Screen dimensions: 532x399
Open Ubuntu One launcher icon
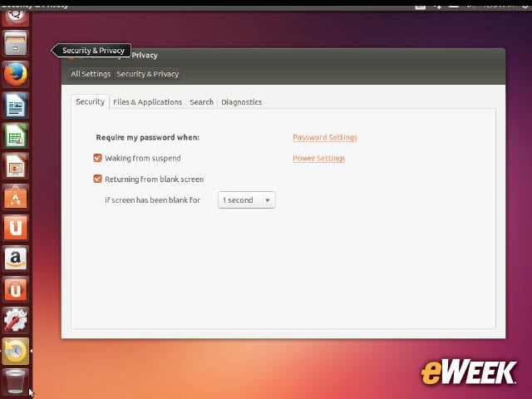15,228
